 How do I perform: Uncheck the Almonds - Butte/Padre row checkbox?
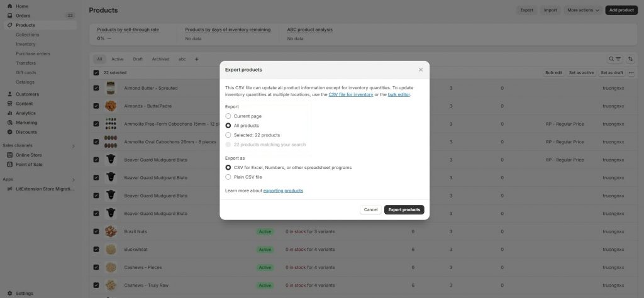pyautogui.click(x=96, y=106)
